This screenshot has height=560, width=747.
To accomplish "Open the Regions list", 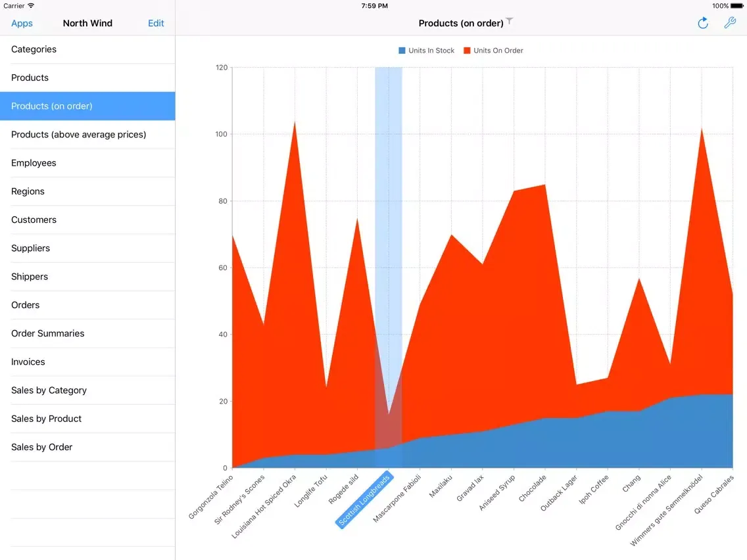I will [x=87, y=191].
